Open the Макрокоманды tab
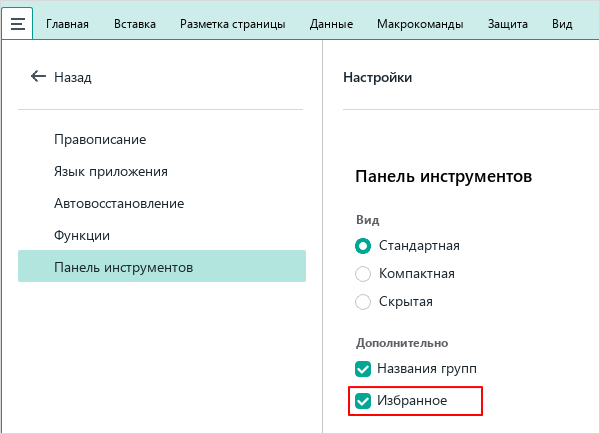Viewport: 600px width, 434px height. tap(420, 23)
